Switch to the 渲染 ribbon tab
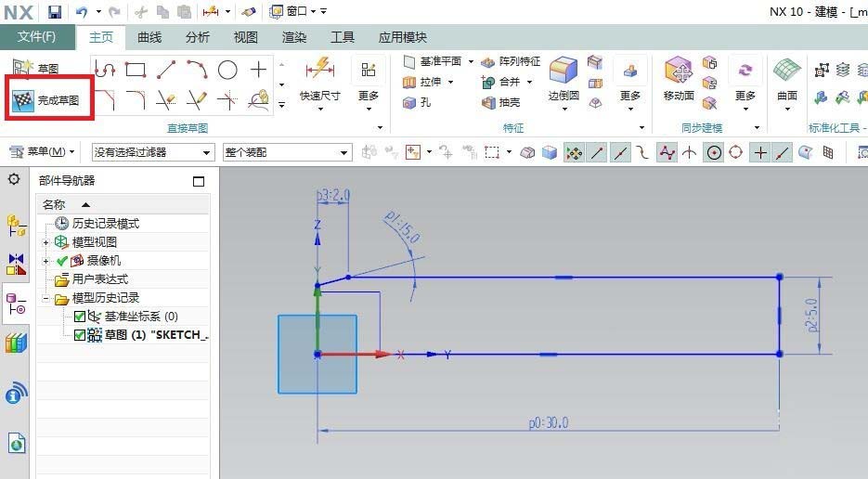868x479 pixels. (x=294, y=37)
